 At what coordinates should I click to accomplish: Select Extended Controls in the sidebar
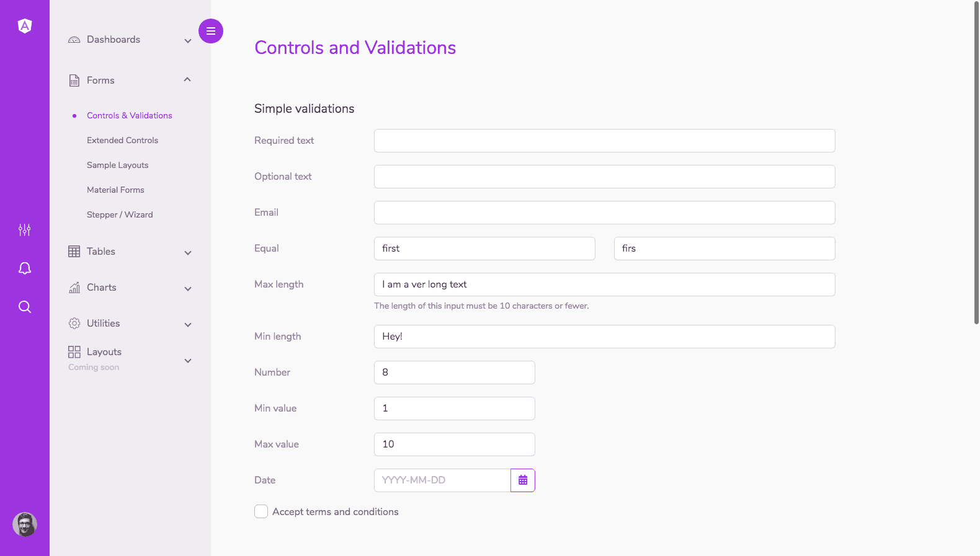[122, 140]
